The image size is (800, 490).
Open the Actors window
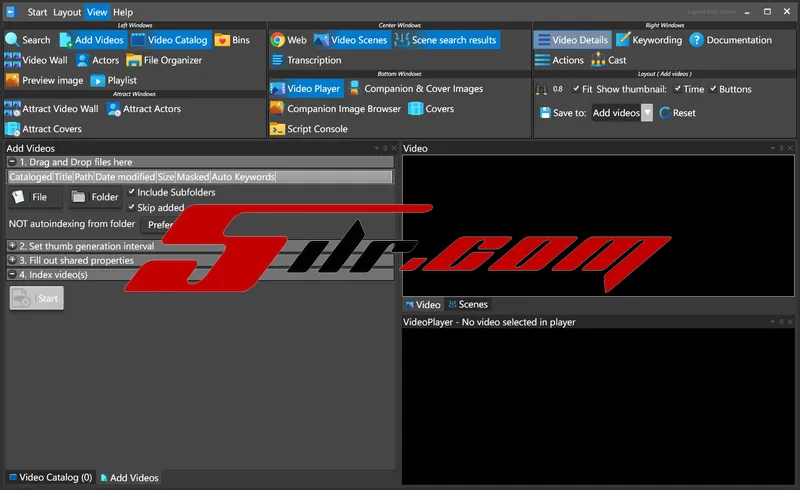tap(97, 60)
